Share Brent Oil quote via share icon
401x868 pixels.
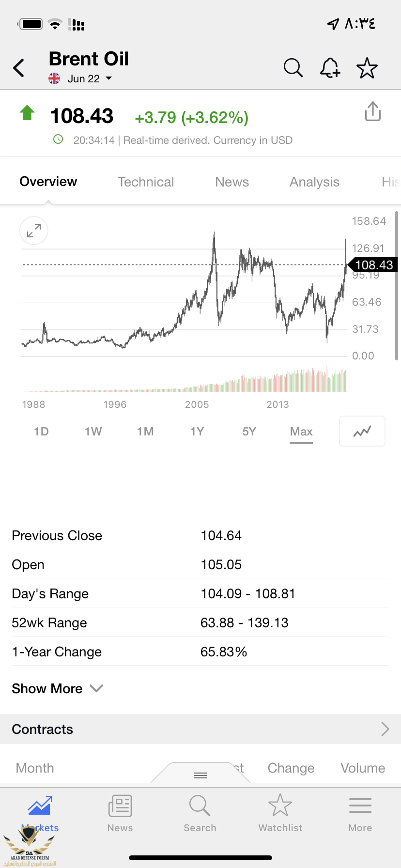(372, 111)
